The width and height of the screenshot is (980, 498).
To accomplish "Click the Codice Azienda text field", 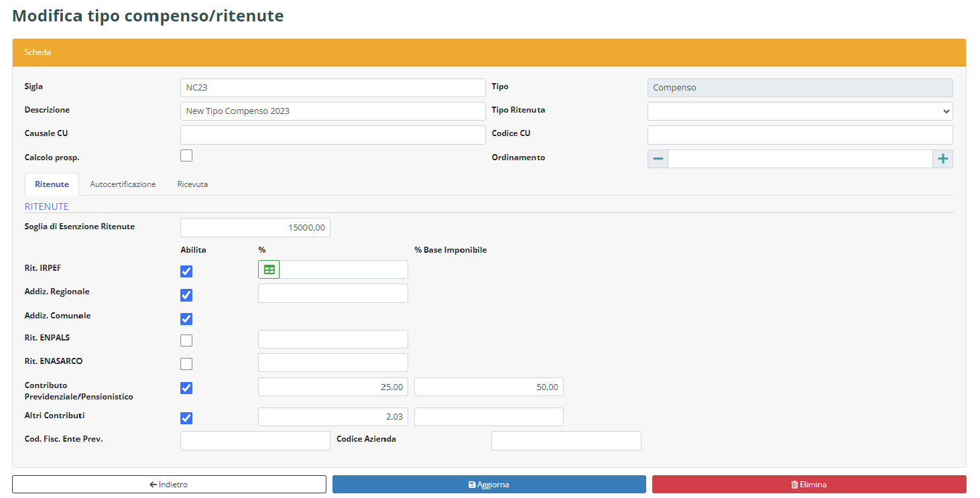I will [566, 440].
